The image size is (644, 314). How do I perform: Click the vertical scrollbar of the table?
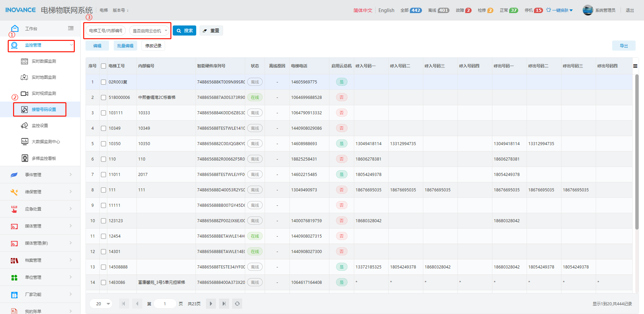(637, 151)
